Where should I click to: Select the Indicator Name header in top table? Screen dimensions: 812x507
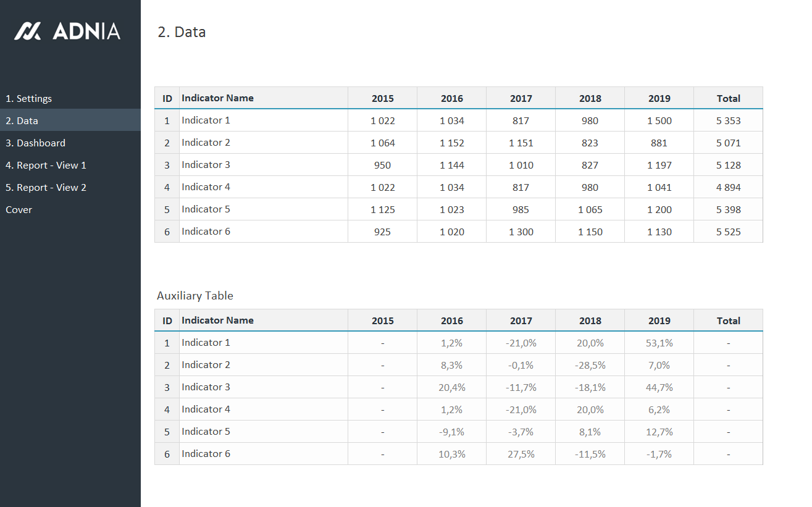(217, 98)
